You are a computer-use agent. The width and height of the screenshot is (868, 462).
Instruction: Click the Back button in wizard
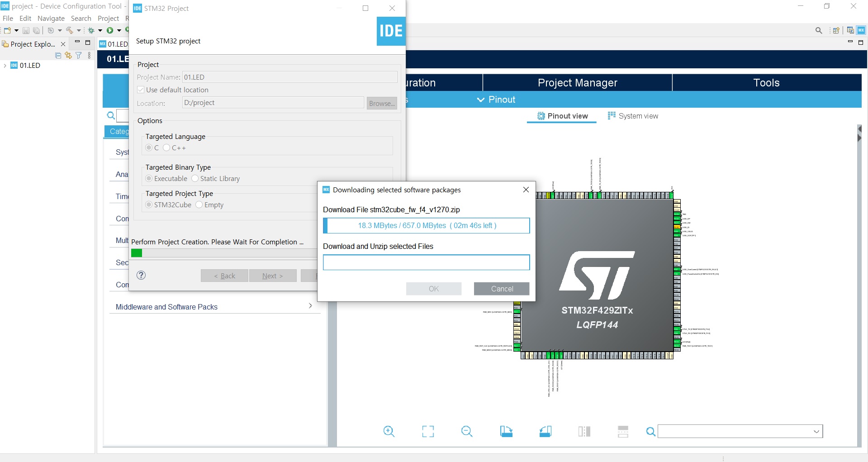click(x=224, y=276)
